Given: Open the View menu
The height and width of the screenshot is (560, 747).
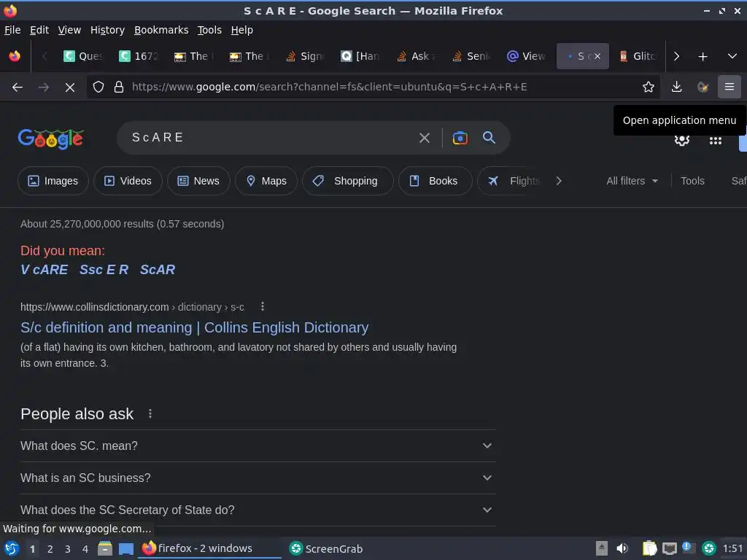Looking at the screenshot, I should pos(69,30).
